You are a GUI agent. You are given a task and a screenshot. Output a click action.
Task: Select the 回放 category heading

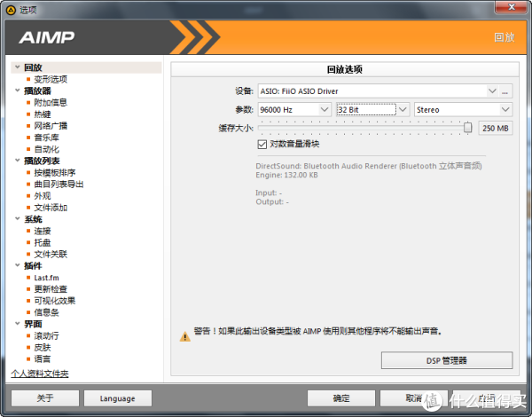(33, 67)
